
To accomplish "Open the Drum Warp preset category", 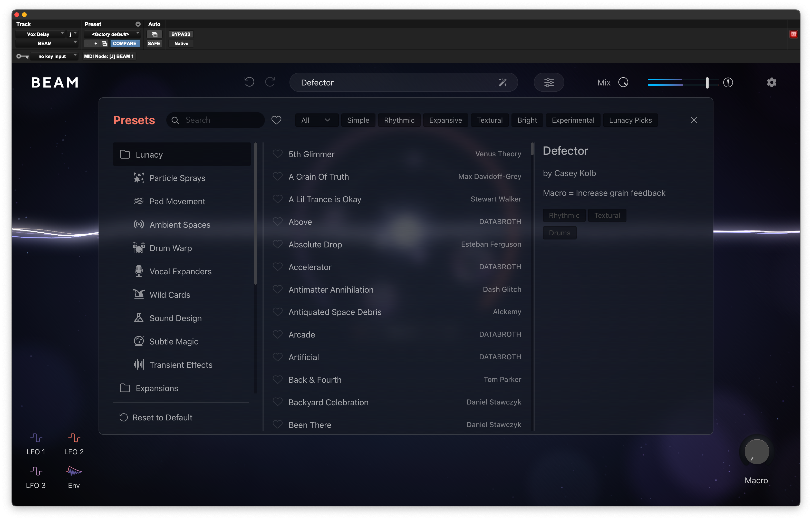I will (x=170, y=248).
